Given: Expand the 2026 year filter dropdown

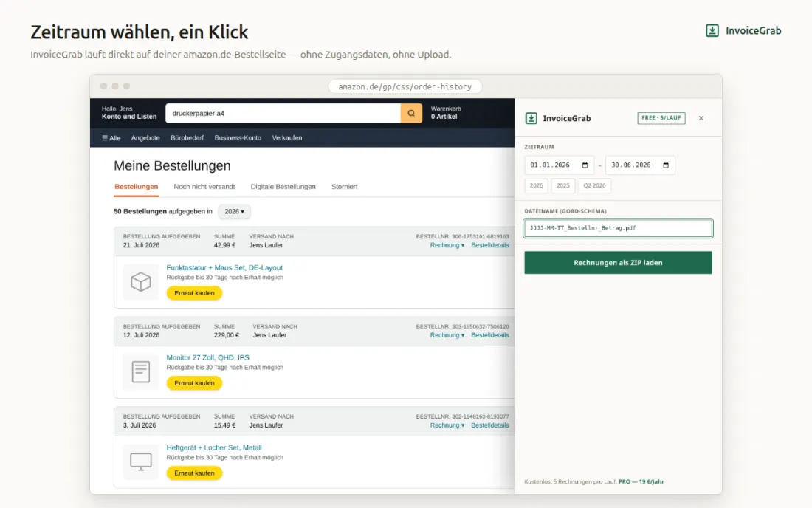Looking at the screenshot, I should [x=234, y=211].
